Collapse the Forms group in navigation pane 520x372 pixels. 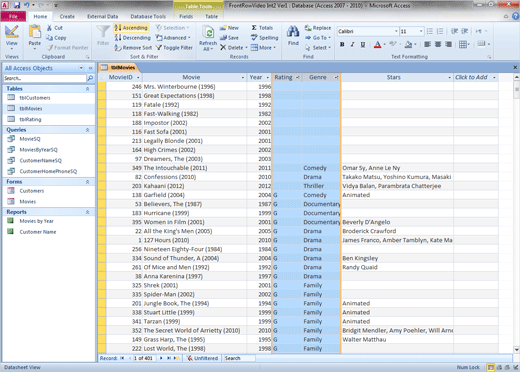click(88, 182)
